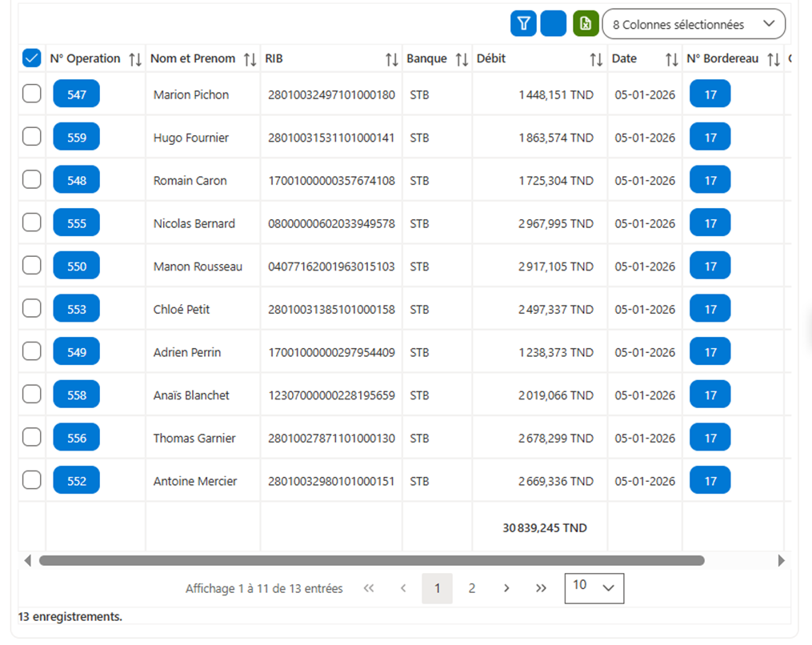Sort the Débit column arrows
Screen dimensions: 812x645
point(597,59)
